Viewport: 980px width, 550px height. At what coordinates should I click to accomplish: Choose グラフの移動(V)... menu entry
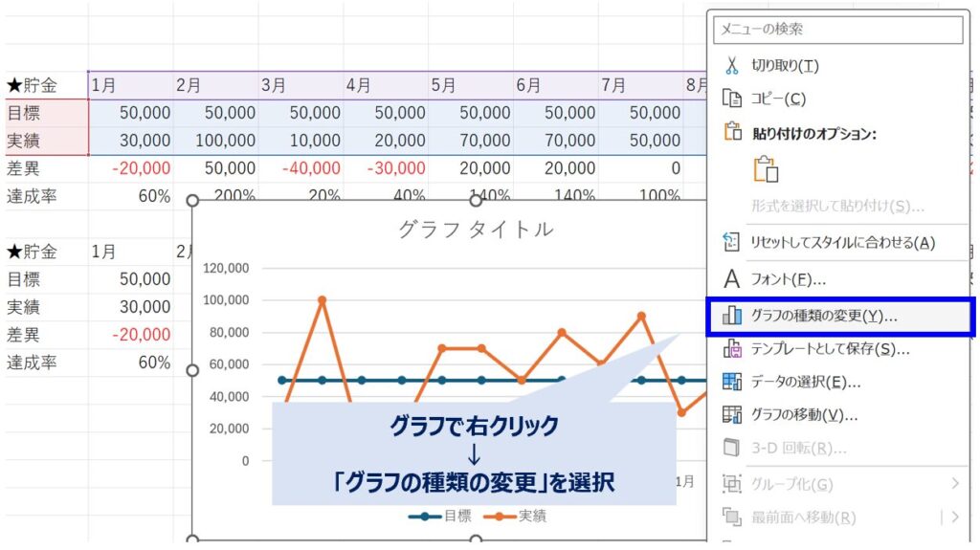click(804, 415)
